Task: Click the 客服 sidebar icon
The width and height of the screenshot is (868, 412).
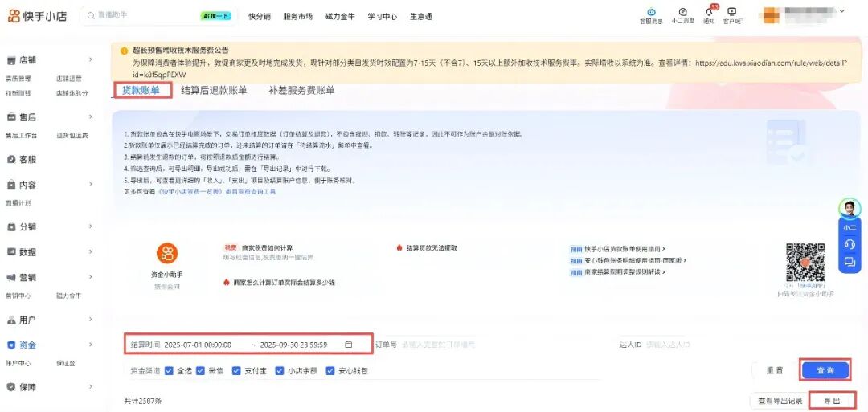Action: [10, 159]
